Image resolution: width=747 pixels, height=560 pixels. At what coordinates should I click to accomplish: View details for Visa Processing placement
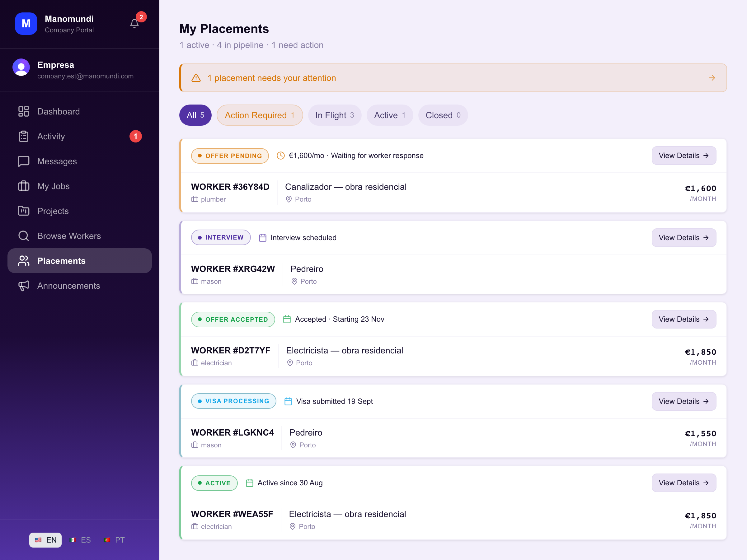pyautogui.click(x=684, y=401)
